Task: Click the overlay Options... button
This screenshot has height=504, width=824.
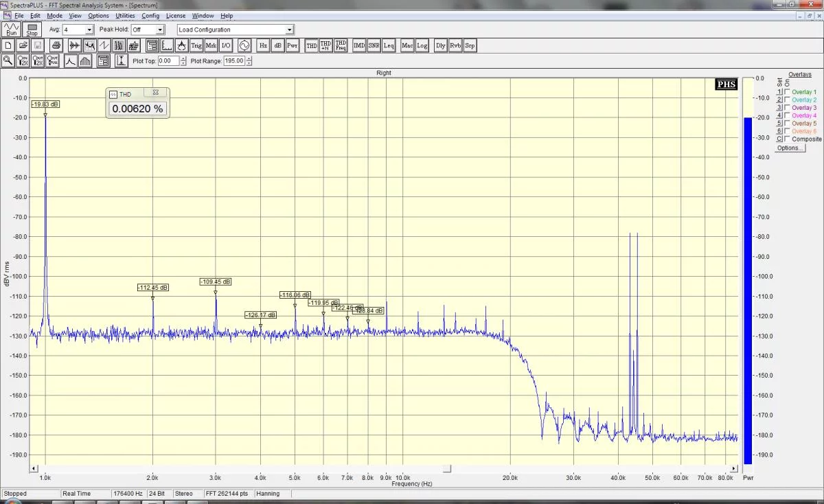Action: (x=789, y=148)
